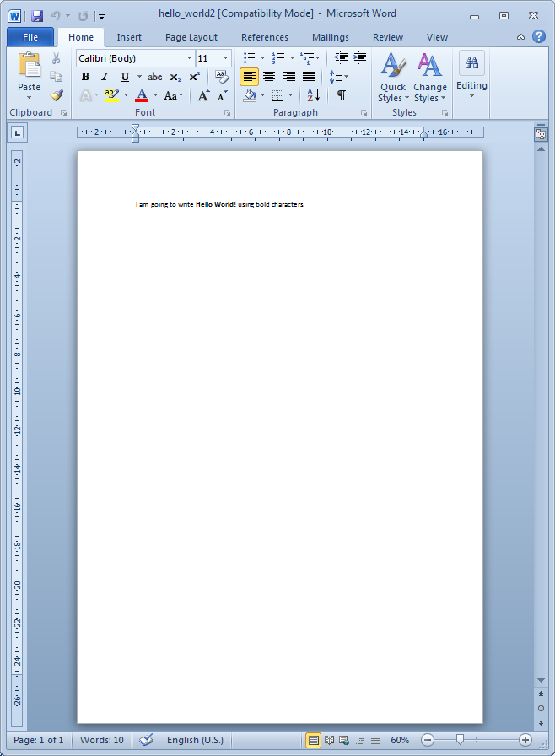Open the Editing group button
Image resolution: width=555 pixels, height=756 pixels.
(x=471, y=76)
